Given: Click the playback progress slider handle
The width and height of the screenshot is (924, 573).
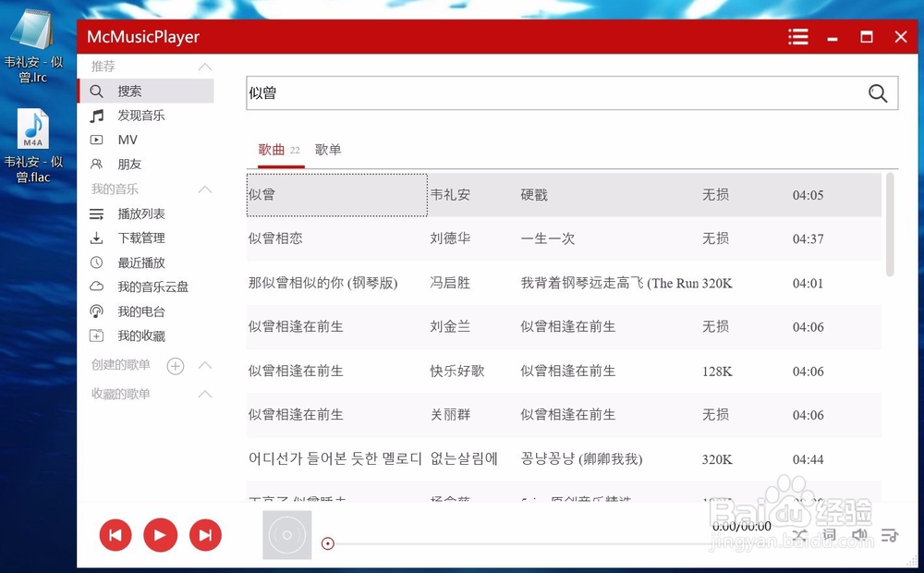Looking at the screenshot, I should pos(328,543).
